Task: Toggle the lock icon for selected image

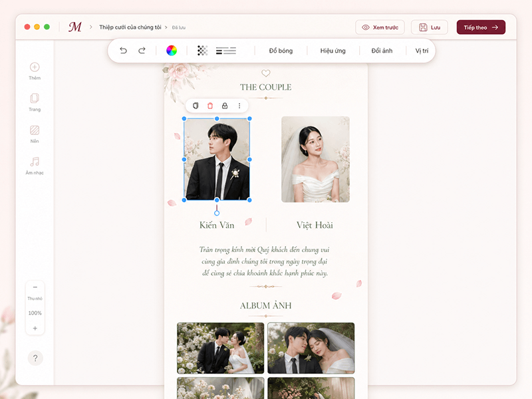Action: coord(225,106)
